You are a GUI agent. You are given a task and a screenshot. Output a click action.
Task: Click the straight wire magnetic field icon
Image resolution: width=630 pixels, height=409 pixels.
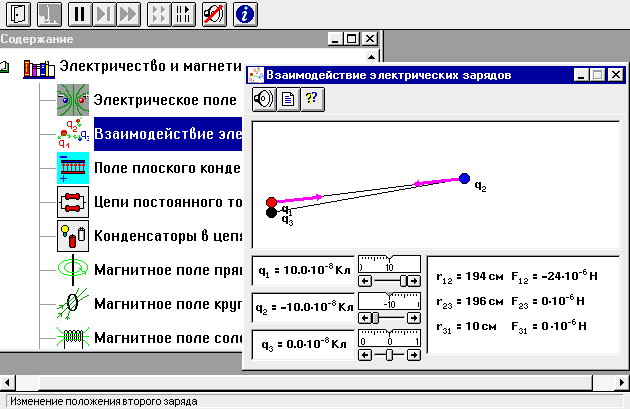click(73, 270)
